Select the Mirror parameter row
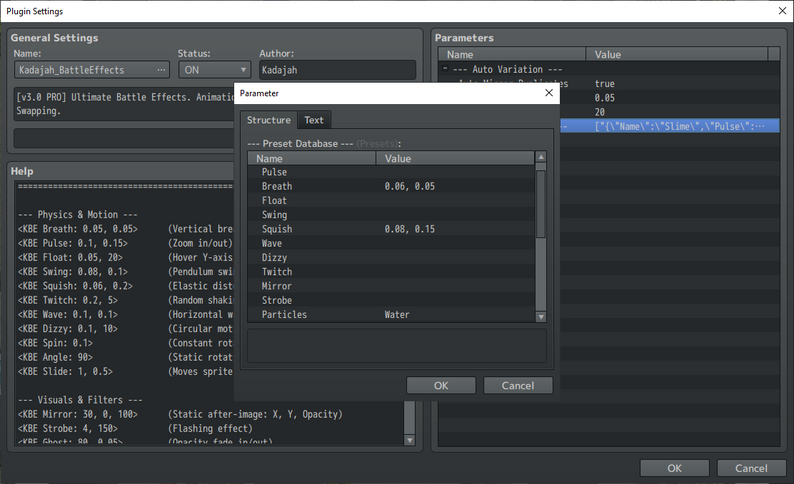The image size is (794, 484). [391, 286]
